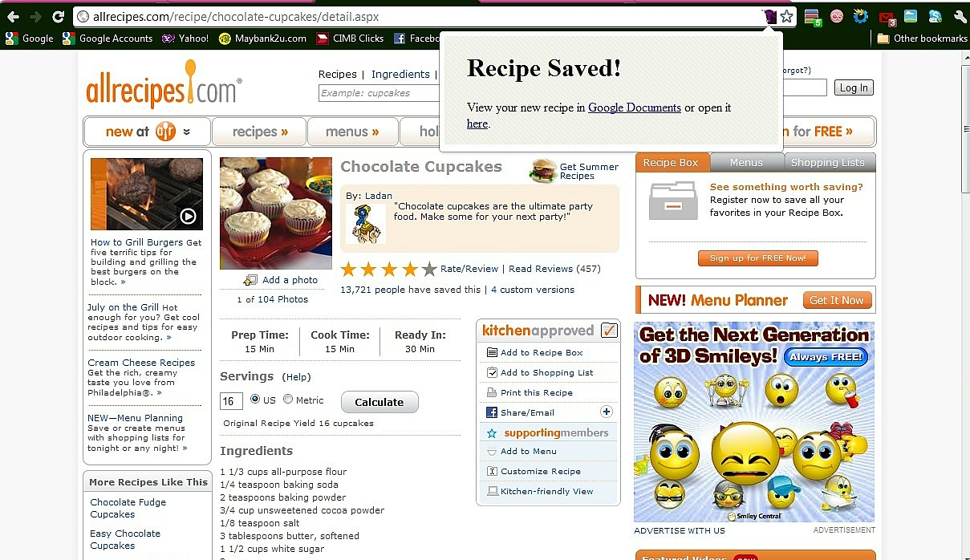This screenshot has height=560, width=970.
Task: Play the grill burgers video
Action: (x=188, y=216)
